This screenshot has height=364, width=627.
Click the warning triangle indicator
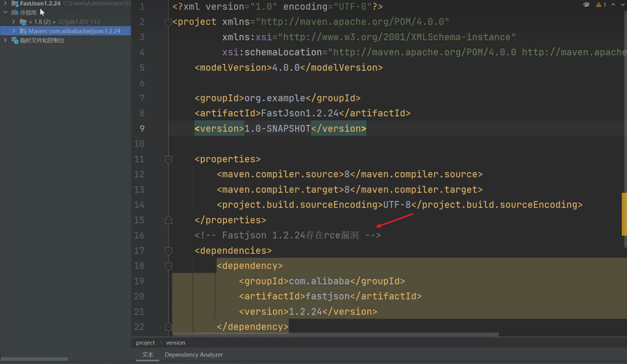pyautogui.click(x=598, y=5)
